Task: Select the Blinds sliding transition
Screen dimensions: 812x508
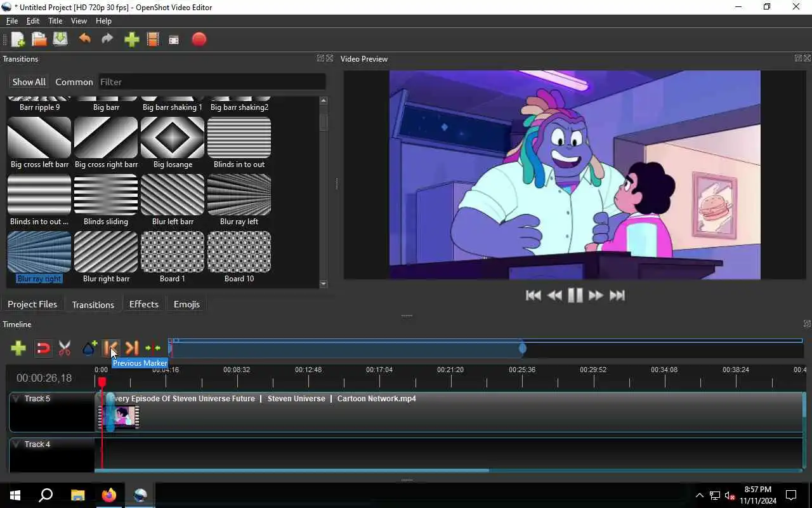Action: tap(106, 201)
